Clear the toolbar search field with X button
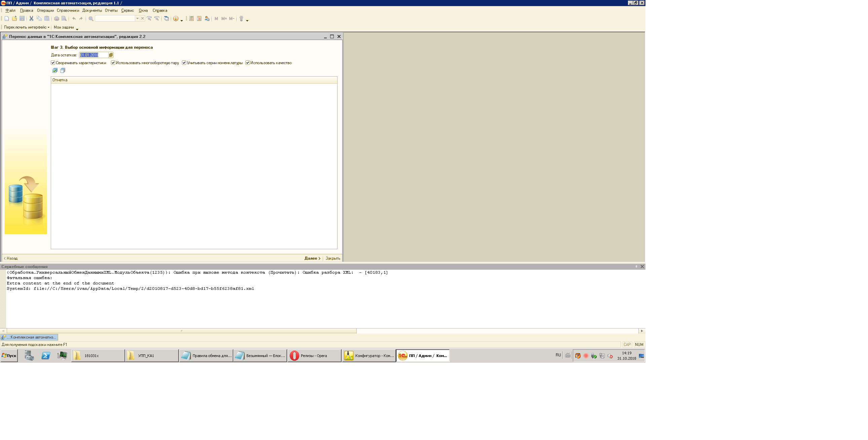868x440 pixels. (143, 18)
